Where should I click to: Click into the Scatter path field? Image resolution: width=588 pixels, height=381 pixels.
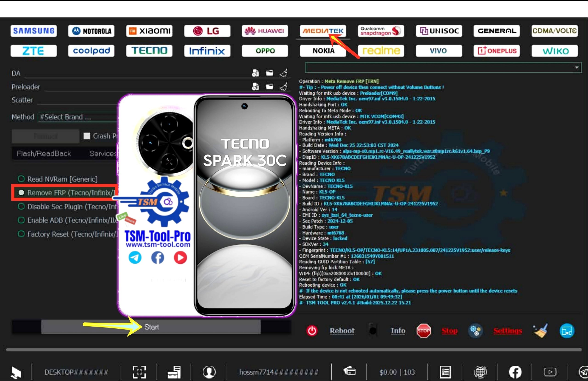click(x=77, y=100)
